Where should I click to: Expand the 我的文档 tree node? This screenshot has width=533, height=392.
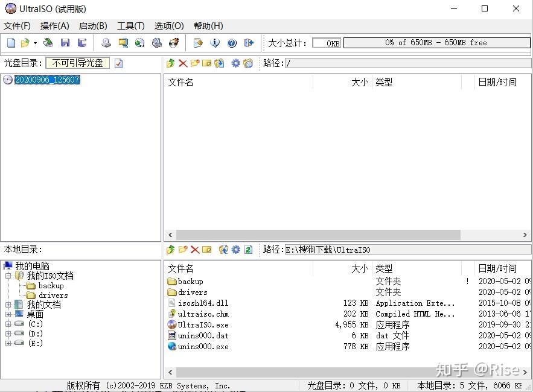(x=8, y=305)
